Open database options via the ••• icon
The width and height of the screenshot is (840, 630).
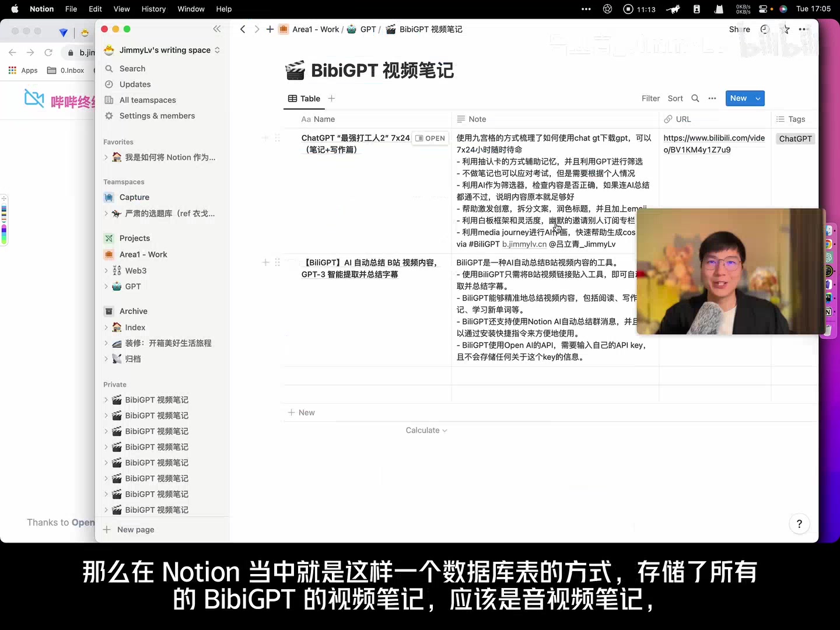712,98
